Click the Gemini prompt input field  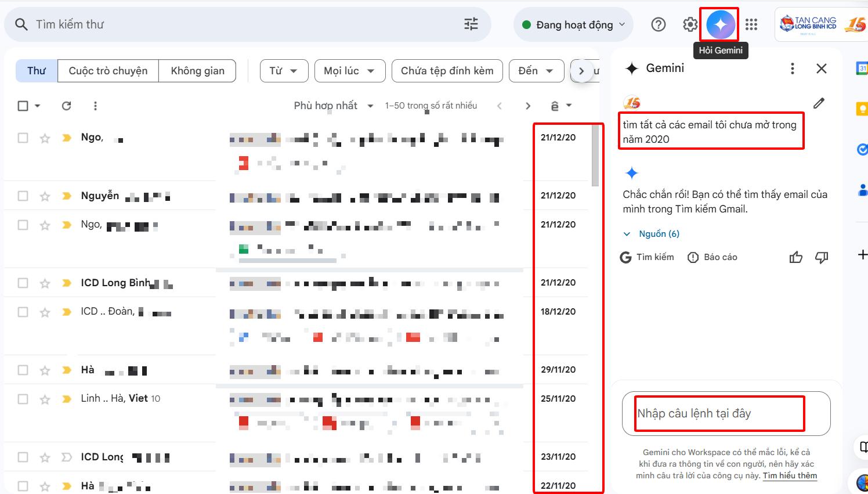pos(719,413)
